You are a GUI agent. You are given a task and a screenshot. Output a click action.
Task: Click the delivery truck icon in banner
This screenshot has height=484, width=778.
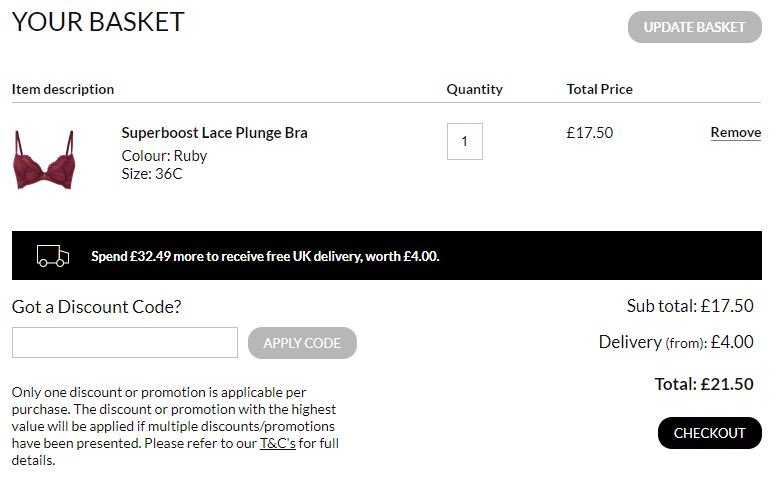pyautogui.click(x=53, y=256)
